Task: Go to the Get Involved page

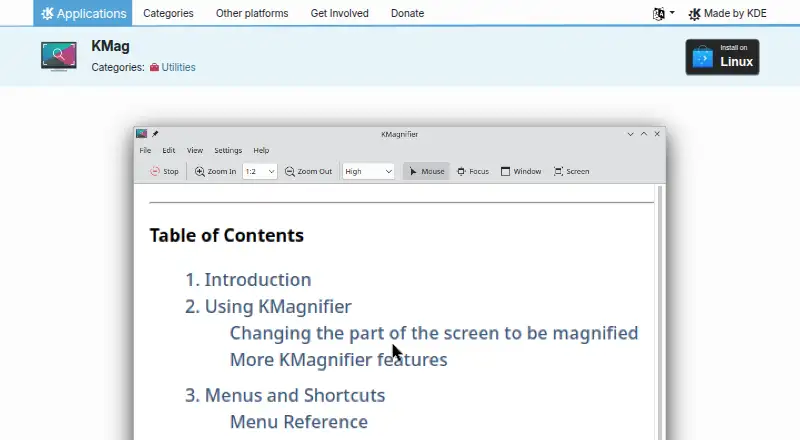Action: pos(339,13)
